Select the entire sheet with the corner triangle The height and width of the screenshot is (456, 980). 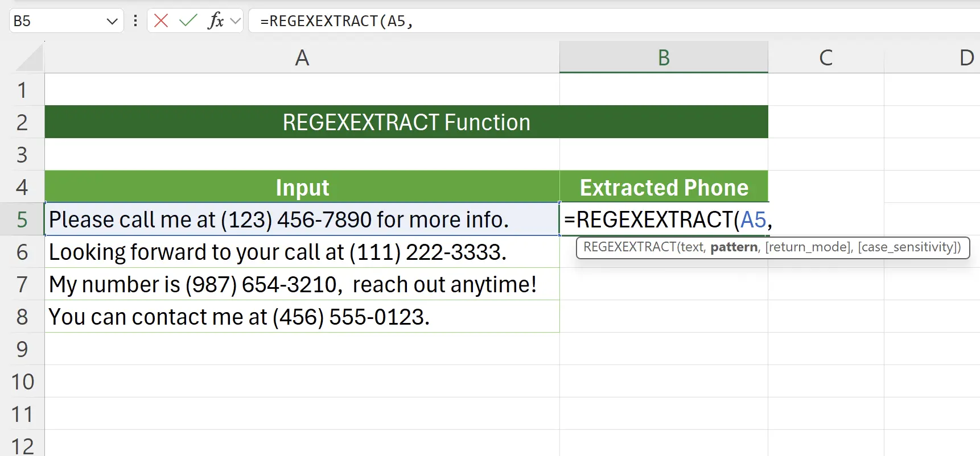[28, 57]
